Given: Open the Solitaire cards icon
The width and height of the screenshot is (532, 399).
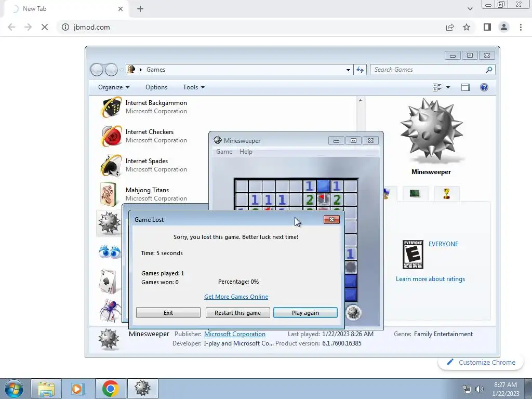Looking at the screenshot, I should [x=108, y=281].
